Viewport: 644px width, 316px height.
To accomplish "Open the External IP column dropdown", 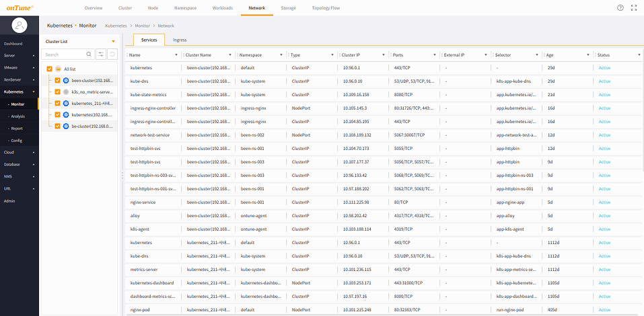I will coord(486,54).
